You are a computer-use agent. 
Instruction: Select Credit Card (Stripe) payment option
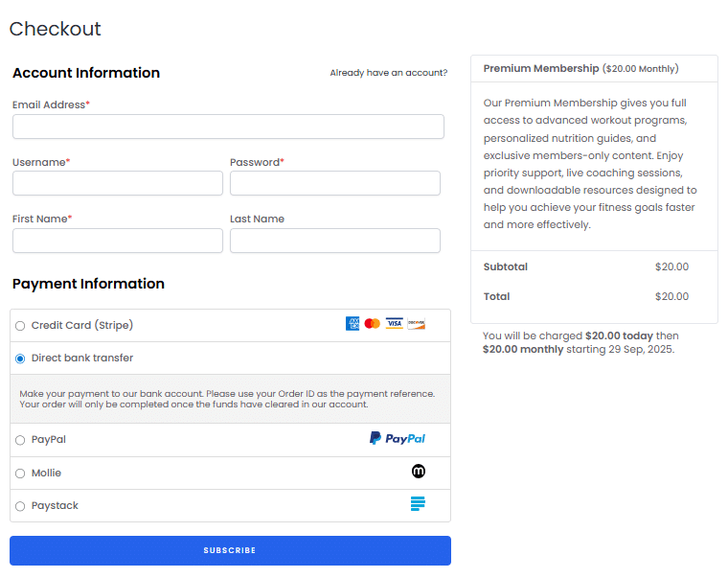(20, 326)
